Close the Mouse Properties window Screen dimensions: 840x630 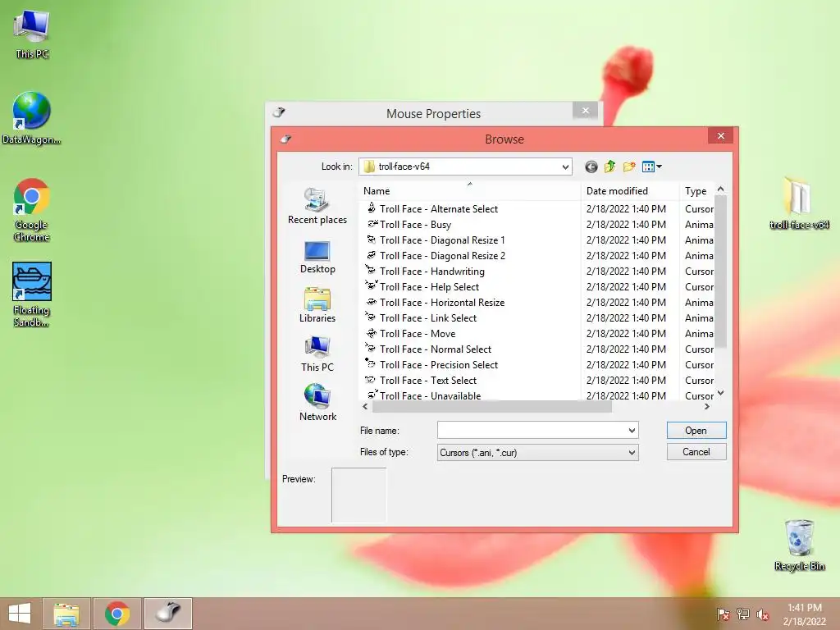pos(585,111)
